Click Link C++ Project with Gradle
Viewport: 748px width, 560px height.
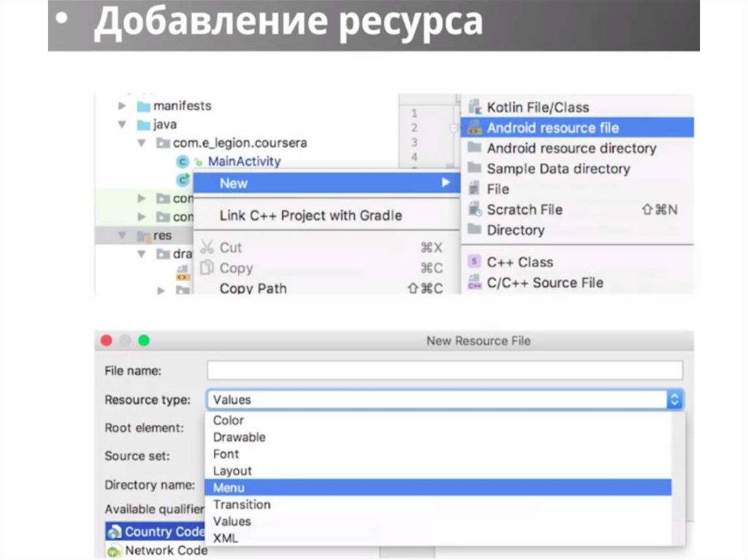coord(310,215)
